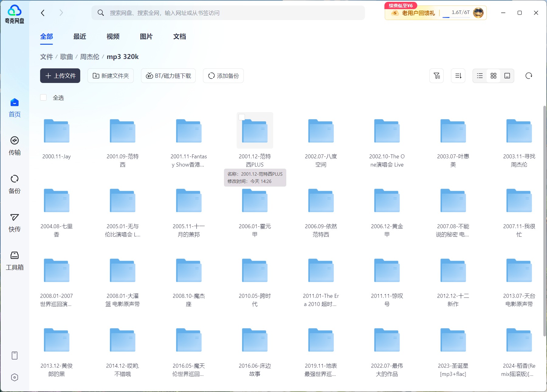Open folder 2010.05-跨时代
Viewport: 547px width, 392px height.
(255, 270)
